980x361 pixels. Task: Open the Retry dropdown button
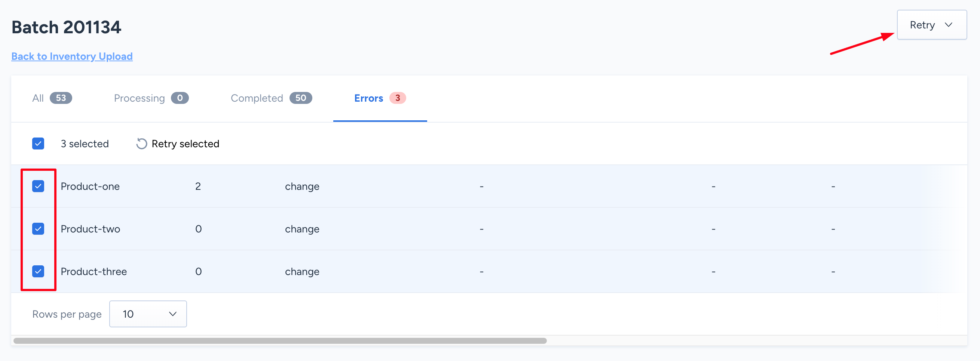pyautogui.click(x=932, y=25)
